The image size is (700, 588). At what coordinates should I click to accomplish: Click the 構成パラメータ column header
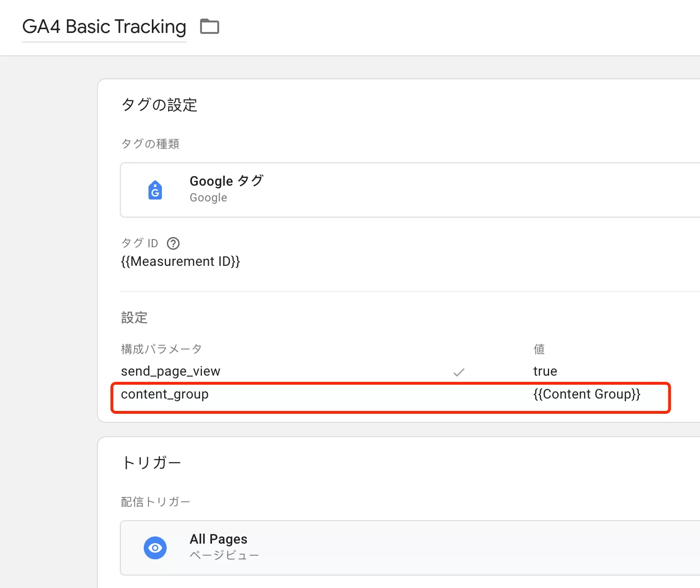tap(161, 349)
